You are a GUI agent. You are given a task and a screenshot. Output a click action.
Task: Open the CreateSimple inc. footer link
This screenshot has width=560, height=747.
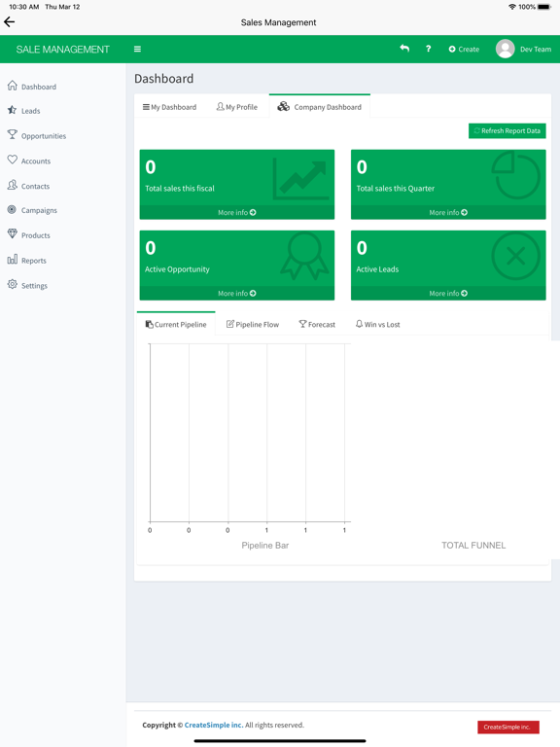click(x=213, y=725)
